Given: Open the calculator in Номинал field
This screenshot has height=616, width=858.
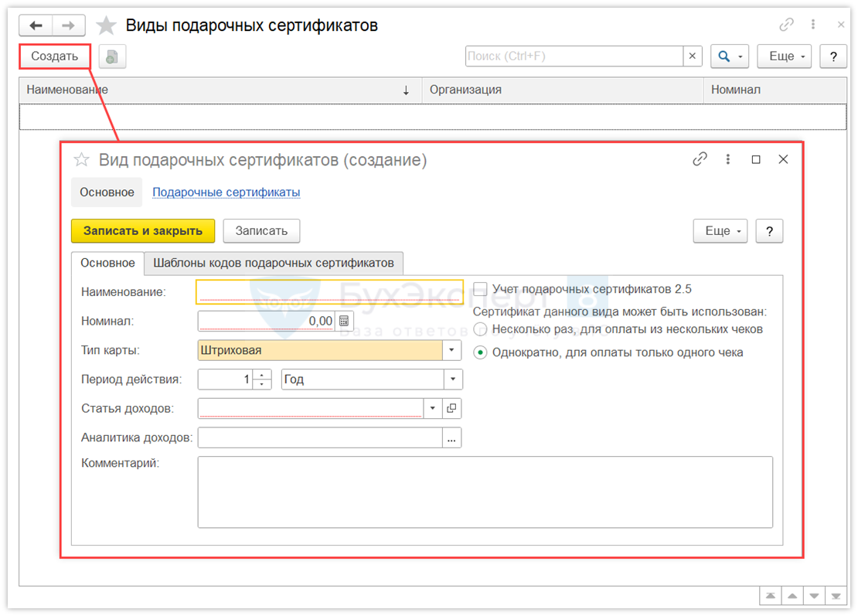Looking at the screenshot, I should [x=344, y=321].
